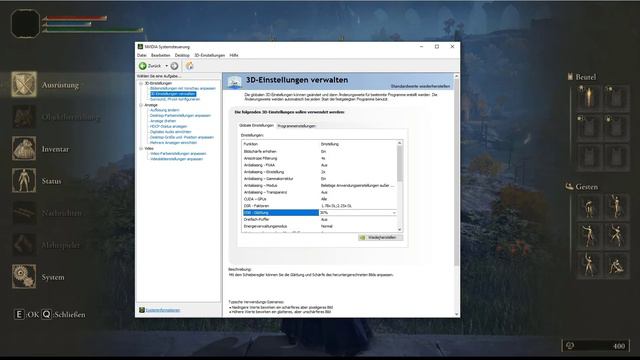This screenshot has width=640, height=360.
Task: Switch to the Globale Einstellungen tab
Action: [256, 125]
